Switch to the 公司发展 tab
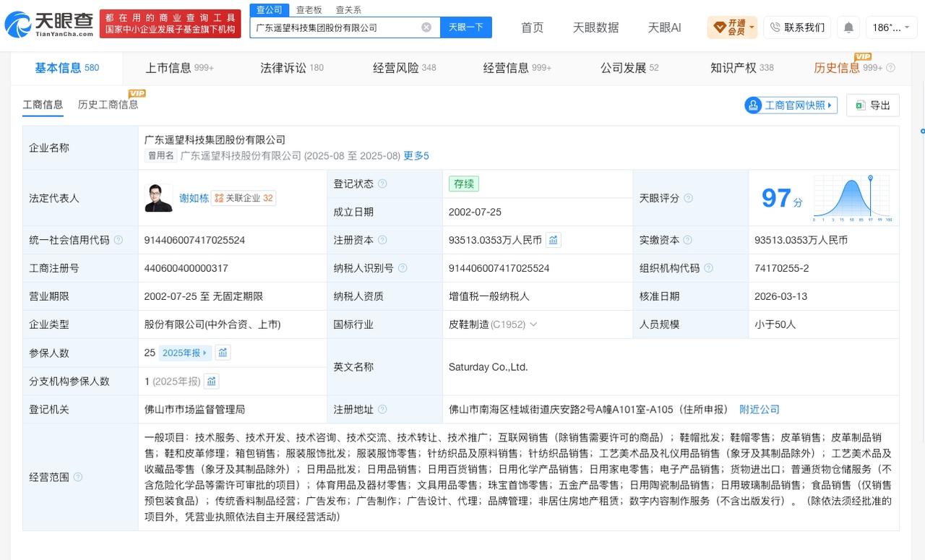The height and width of the screenshot is (560, 925). tap(629, 68)
